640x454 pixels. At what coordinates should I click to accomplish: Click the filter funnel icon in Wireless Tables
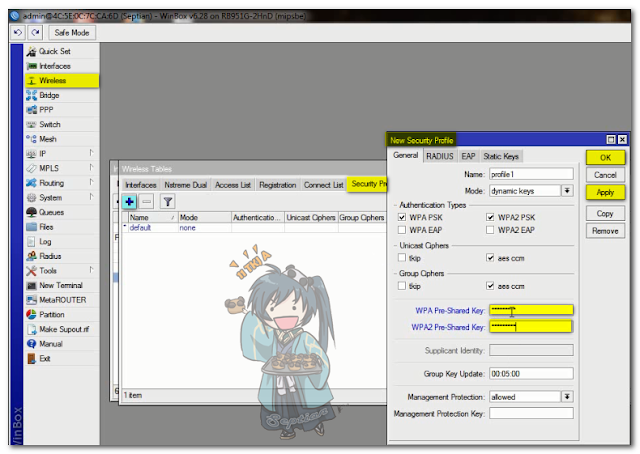pos(168,202)
